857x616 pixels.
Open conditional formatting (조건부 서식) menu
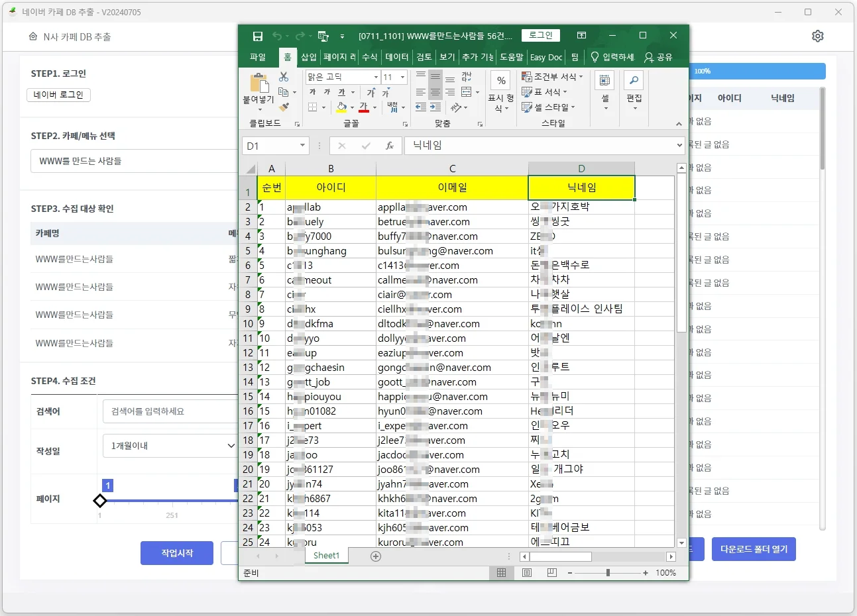point(553,77)
